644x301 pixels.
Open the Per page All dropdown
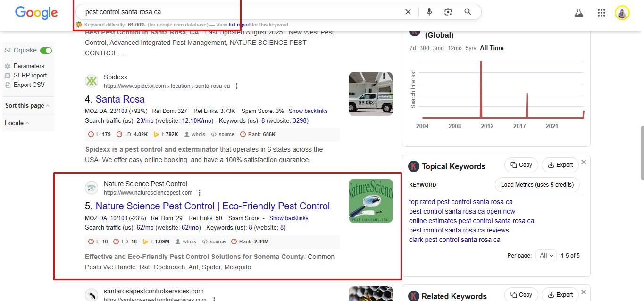[546, 255]
